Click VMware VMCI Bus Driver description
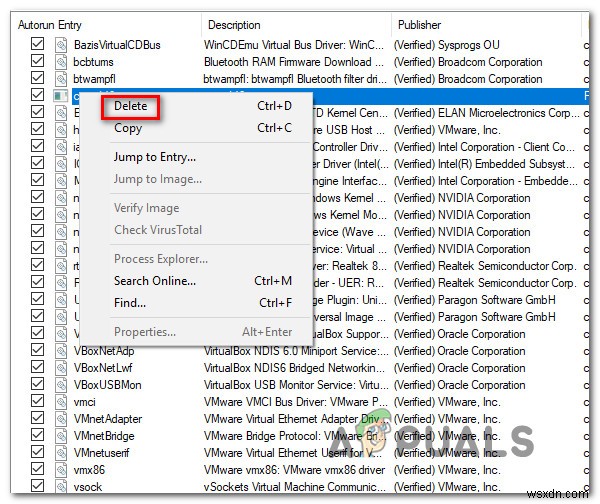 295,402
